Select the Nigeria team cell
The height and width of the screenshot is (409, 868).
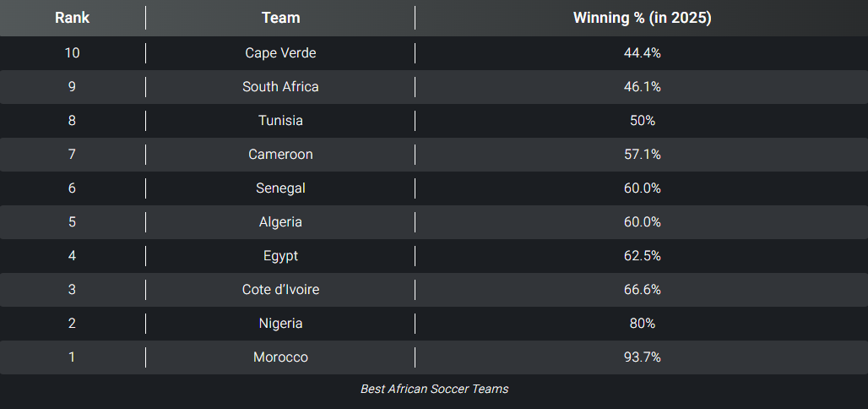[280, 324]
